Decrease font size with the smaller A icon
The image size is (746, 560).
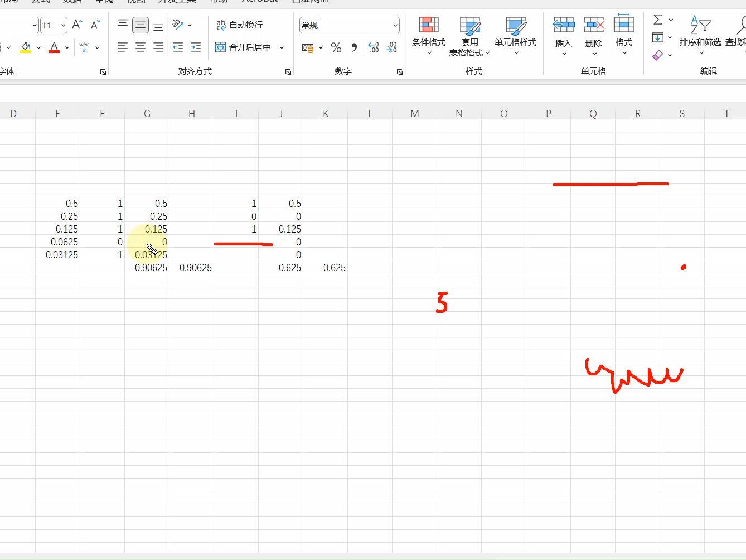pyautogui.click(x=95, y=25)
